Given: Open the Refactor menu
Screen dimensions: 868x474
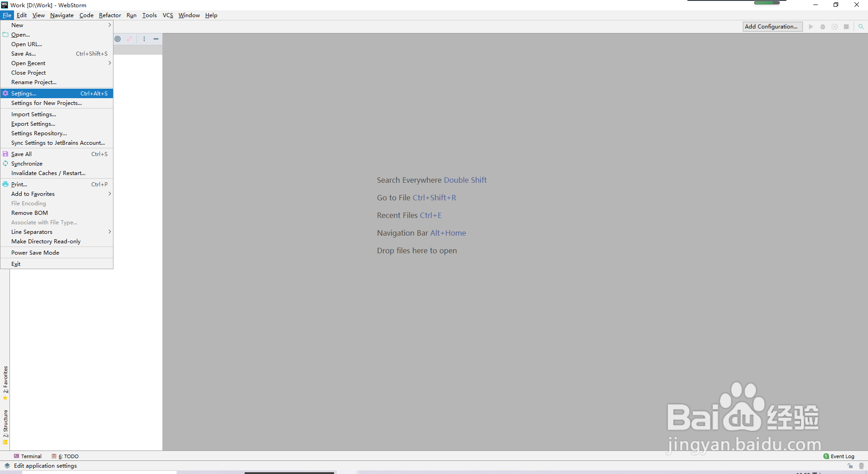Looking at the screenshot, I should click(110, 15).
